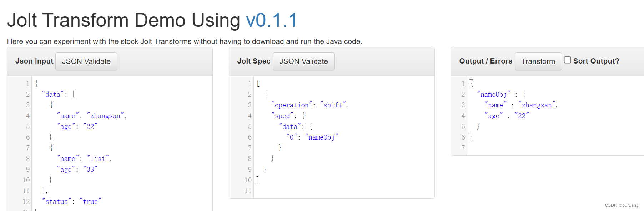Click "lisi" value in Json Input editor

click(x=98, y=159)
